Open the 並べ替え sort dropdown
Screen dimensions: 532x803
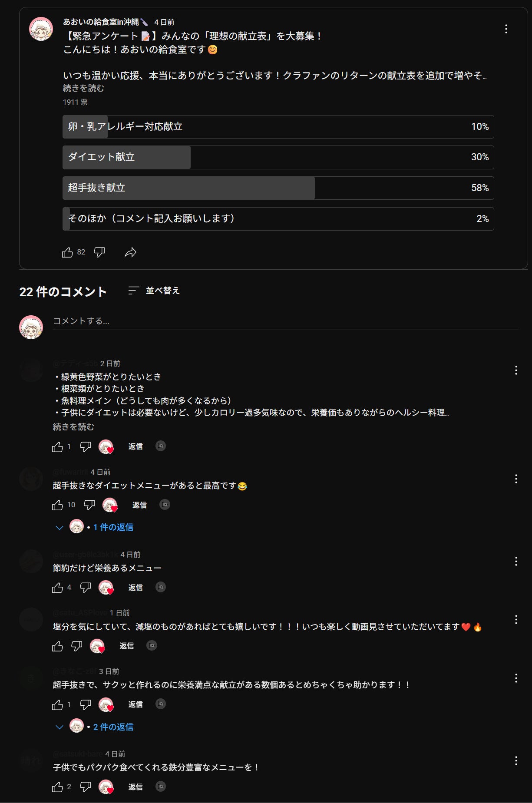tap(155, 291)
